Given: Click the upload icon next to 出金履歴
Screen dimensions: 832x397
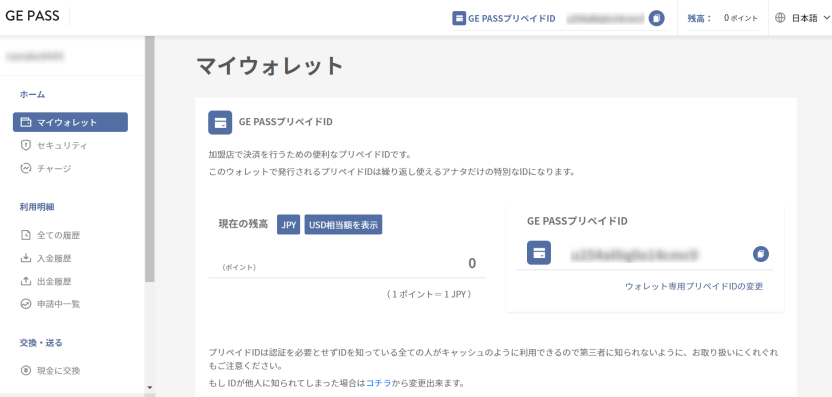Looking at the screenshot, I should click(x=25, y=281).
